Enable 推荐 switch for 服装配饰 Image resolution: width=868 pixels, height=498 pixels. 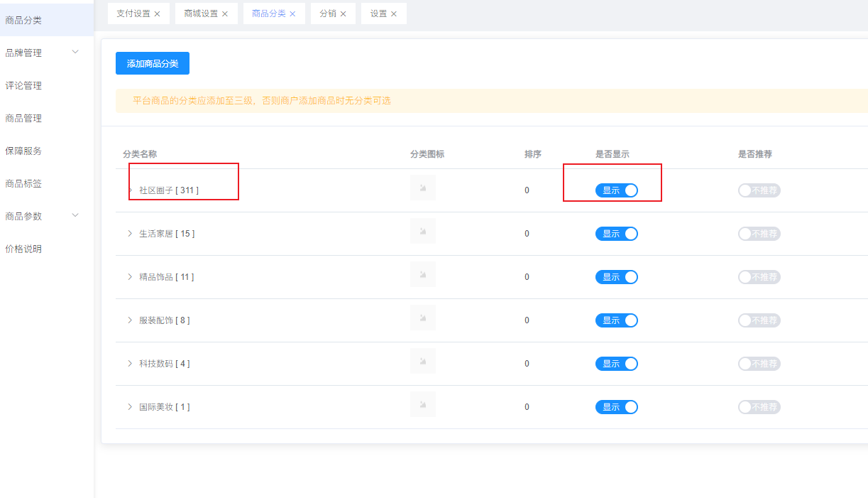coord(759,320)
